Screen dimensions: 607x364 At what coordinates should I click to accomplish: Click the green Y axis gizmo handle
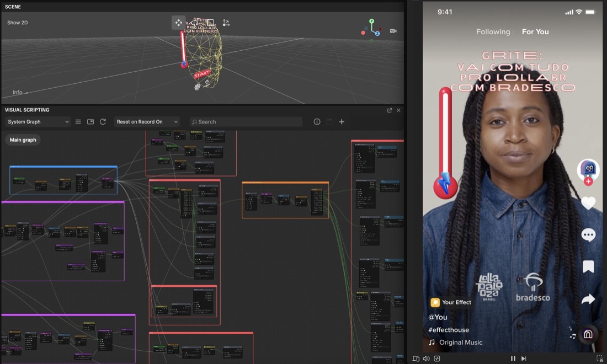click(x=371, y=22)
